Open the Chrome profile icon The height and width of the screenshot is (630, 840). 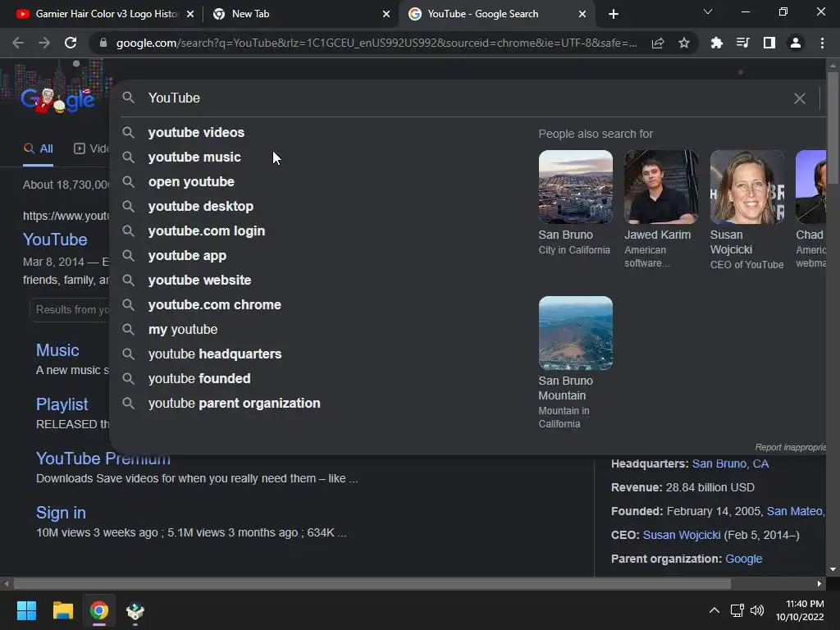pos(796,43)
